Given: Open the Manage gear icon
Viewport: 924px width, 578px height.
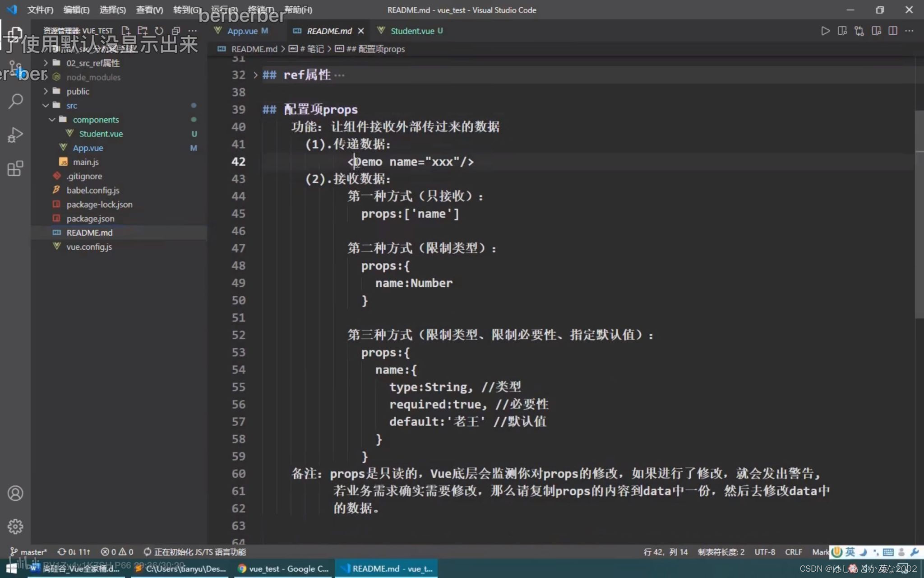Looking at the screenshot, I should [15, 527].
